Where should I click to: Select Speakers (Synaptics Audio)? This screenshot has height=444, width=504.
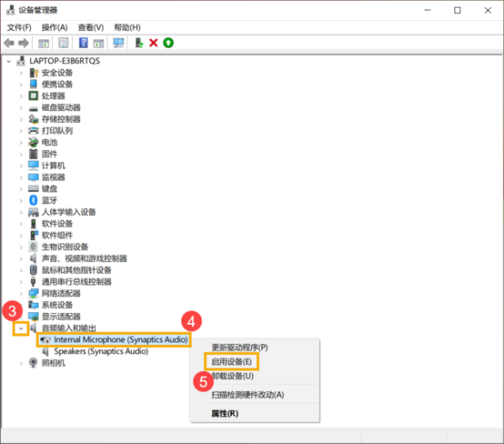[101, 351]
